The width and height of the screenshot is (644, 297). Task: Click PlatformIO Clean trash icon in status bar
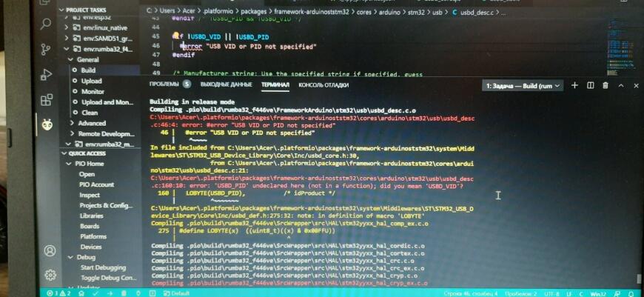[x=124, y=293]
